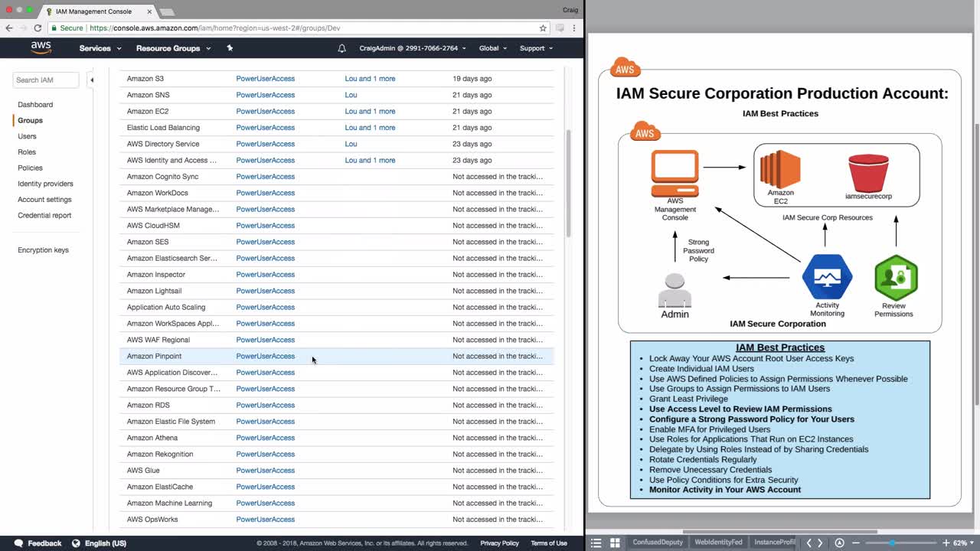This screenshot has height=551, width=980.
Task: Reload the IAM console page
Action: (x=38, y=28)
